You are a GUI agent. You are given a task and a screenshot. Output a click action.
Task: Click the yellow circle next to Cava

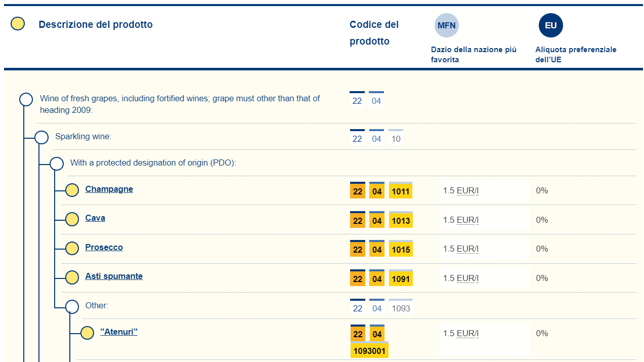(72, 219)
